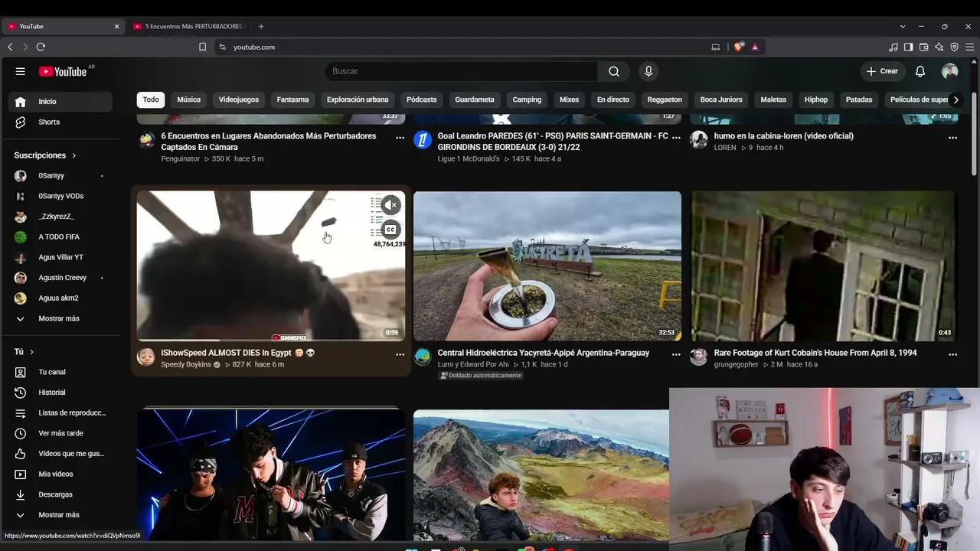980x551 pixels.
Task: Go to the YouTube logo home link
Action: [x=63, y=71]
